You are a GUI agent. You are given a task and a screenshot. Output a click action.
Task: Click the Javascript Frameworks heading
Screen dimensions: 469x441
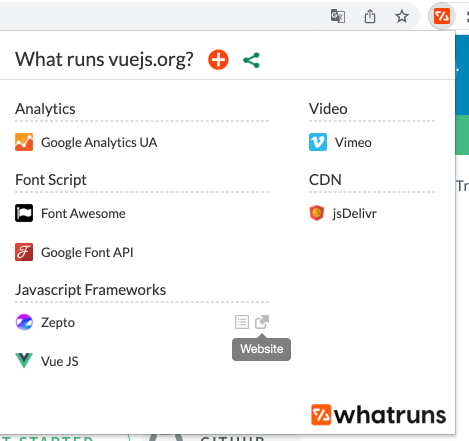click(90, 290)
